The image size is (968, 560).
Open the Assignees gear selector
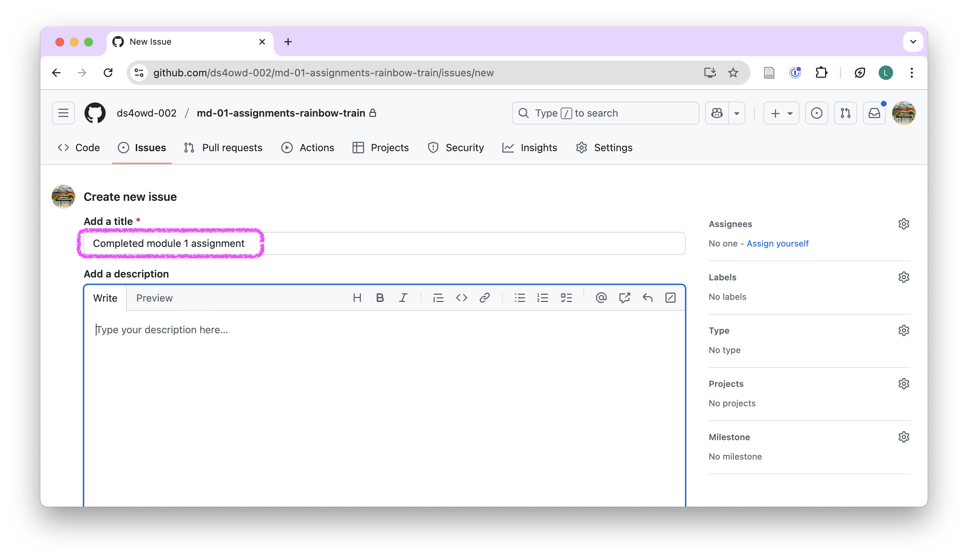tap(904, 224)
